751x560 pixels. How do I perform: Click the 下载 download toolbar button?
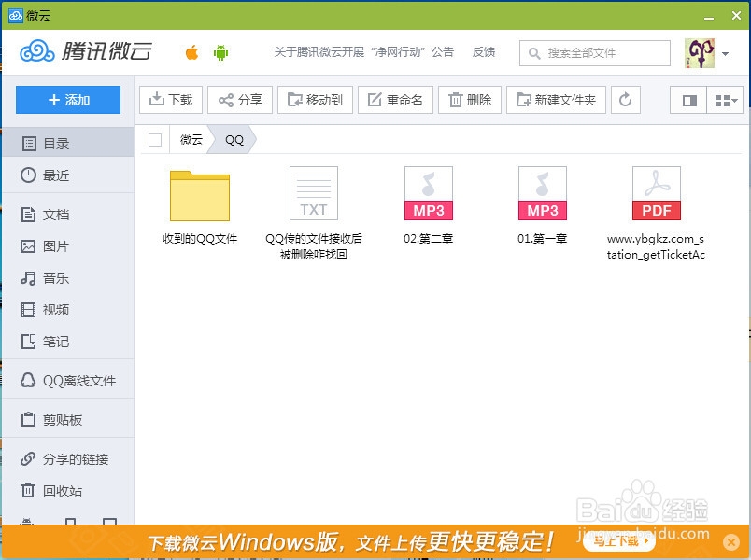click(171, 100)
